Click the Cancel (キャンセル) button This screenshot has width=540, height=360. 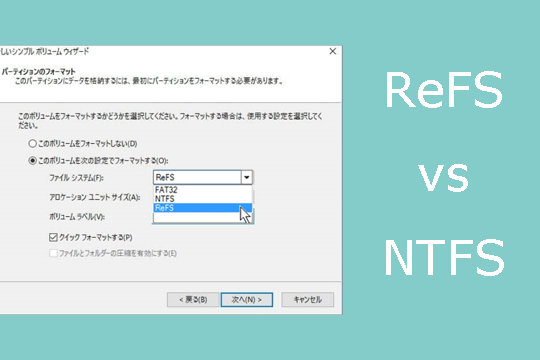tap(308, 299)
